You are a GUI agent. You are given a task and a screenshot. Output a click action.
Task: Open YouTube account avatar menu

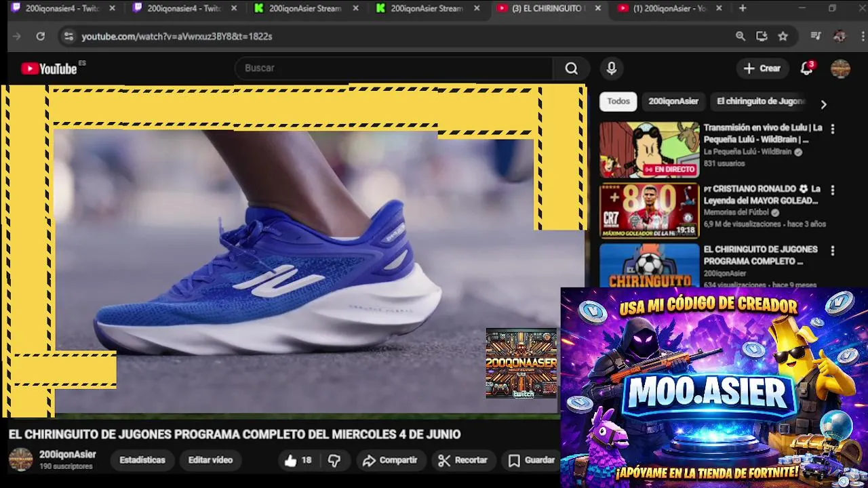[840, 68]
